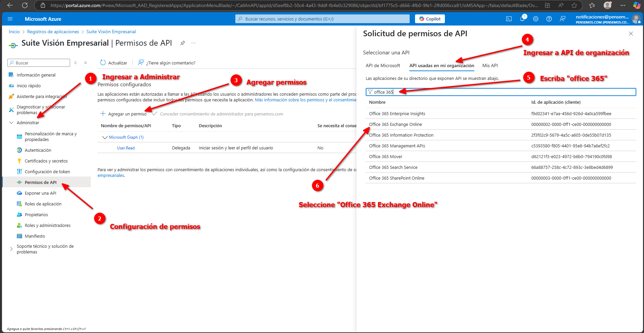The height and width of the screenshot is (333, 644).
Task: Open Certificados y secretos in sidebar
Action: [x=46, y=161]
